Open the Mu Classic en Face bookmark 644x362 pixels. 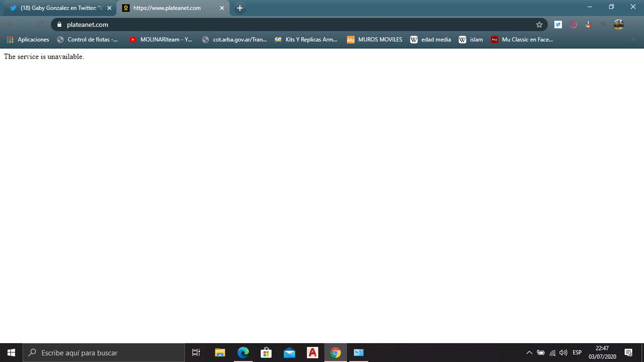(x=522, y=40)
